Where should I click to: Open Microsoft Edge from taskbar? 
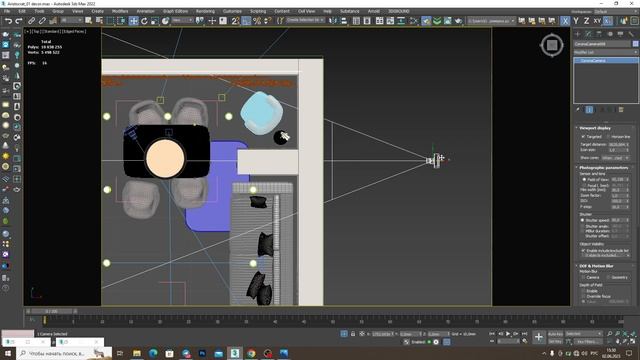pyautogui.click(x=153, y=353)
